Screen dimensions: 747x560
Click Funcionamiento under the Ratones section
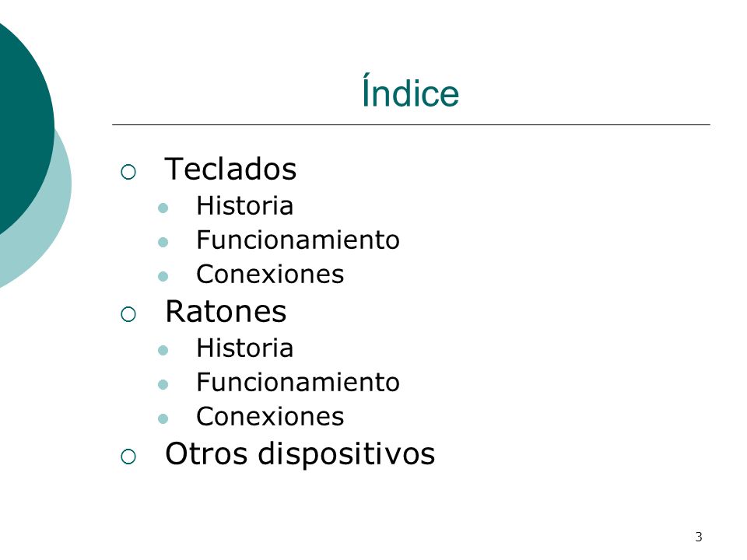(298, 383)
